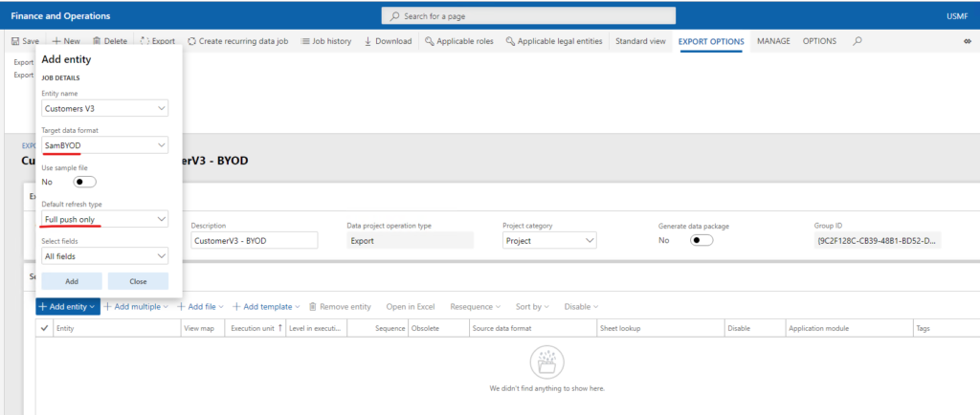Click the action pane search magnifier icon
Viewport: 980px width, 415px height.
click(857, 41)
